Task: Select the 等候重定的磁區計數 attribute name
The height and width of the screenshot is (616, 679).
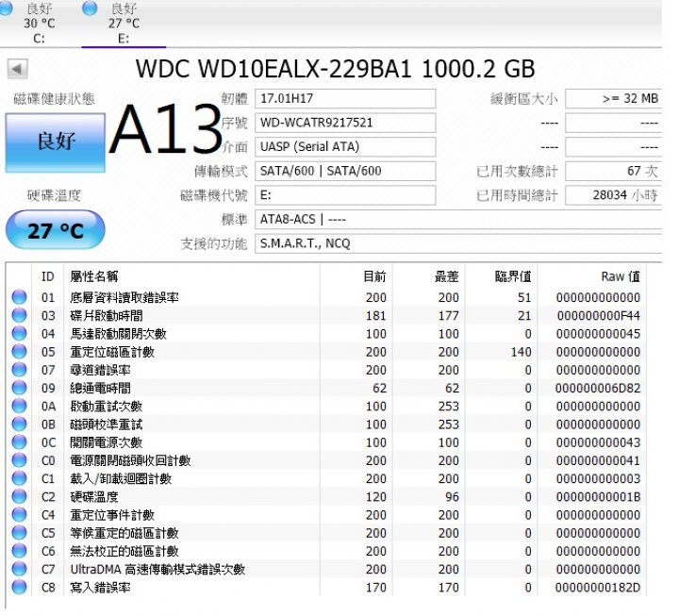Action: click(x=124, y=533)
